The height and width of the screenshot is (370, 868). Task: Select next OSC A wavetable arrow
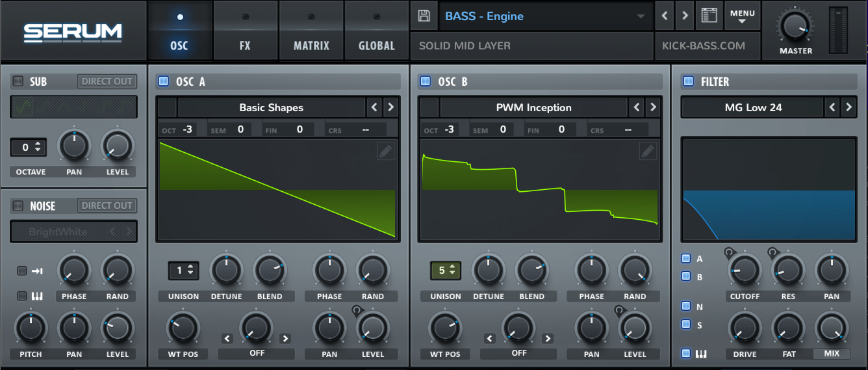coord(390,107)
